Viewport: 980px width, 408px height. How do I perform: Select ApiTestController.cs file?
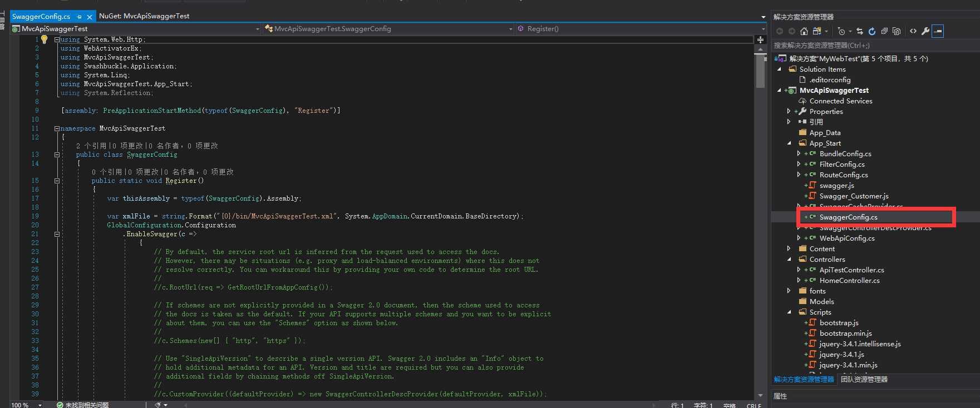[851, 270]
